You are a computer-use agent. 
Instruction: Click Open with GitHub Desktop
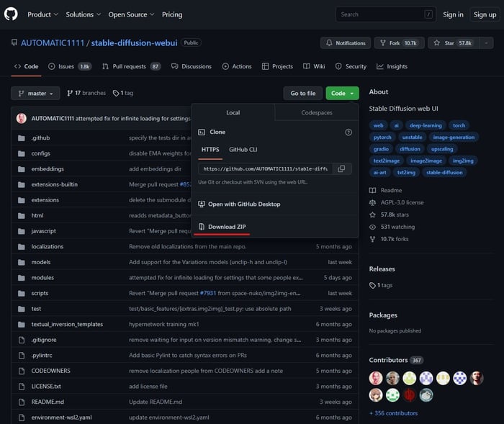pos(244,204)
